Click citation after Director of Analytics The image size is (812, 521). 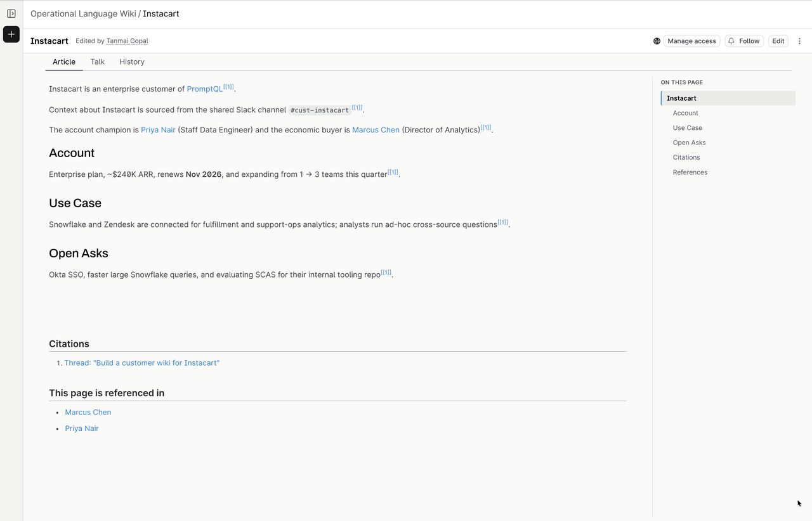(x=486, y=127)
